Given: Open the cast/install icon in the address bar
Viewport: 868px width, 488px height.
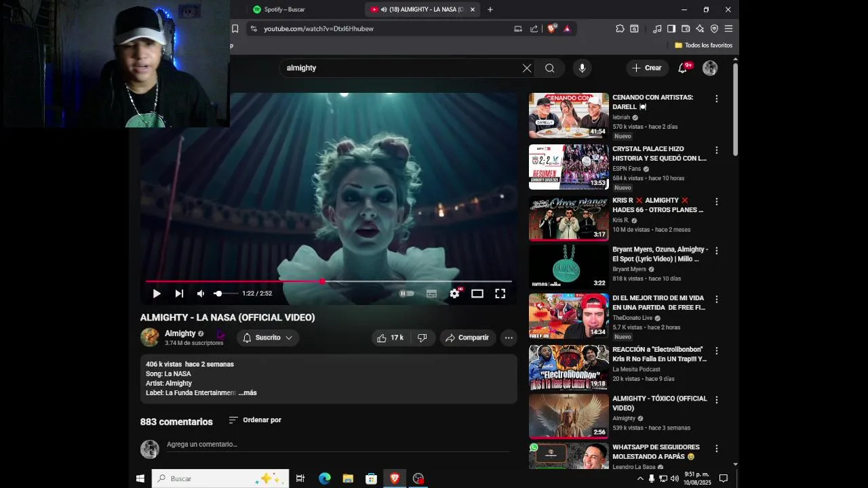Looking at the screenshot, I should click(x=518, y=28).
